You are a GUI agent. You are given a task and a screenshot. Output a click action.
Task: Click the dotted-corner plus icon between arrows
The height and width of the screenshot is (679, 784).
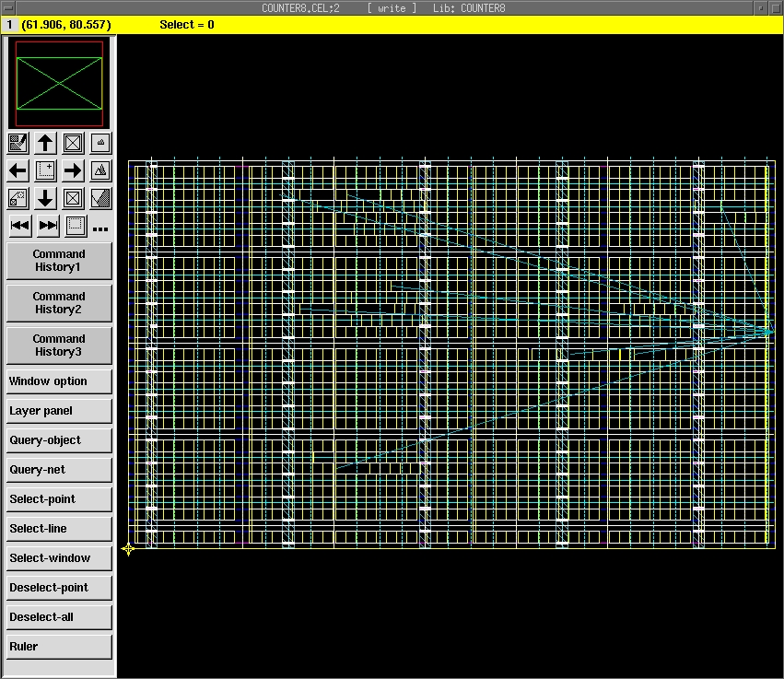click(x=45, y=170)
